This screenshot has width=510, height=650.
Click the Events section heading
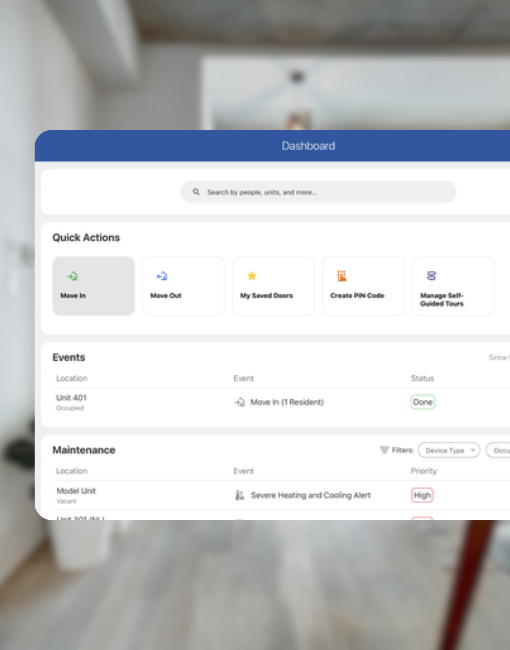(x=69, y=357)
